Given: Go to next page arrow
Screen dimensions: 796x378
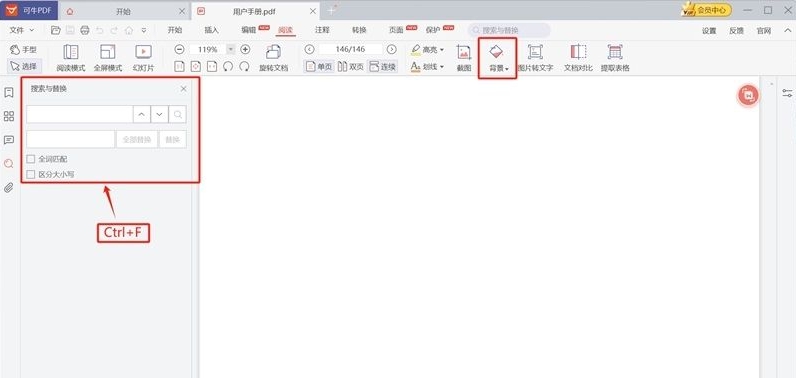Looking at the screenshot, I should 391,49.
